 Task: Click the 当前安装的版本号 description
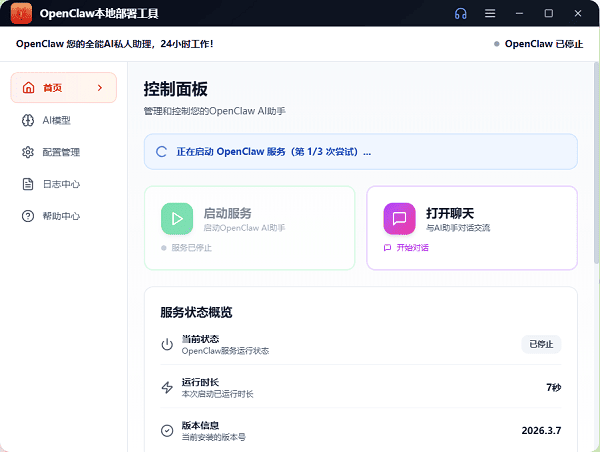(214, 437)
